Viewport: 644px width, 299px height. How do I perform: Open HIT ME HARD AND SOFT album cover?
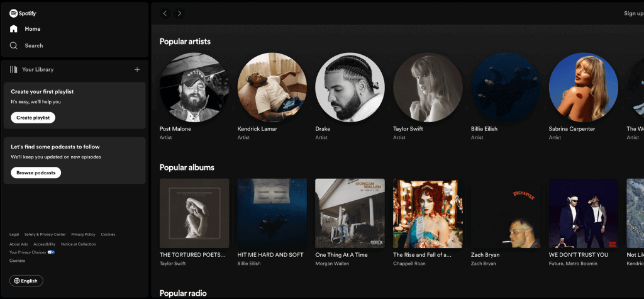(x=272, y=213)
